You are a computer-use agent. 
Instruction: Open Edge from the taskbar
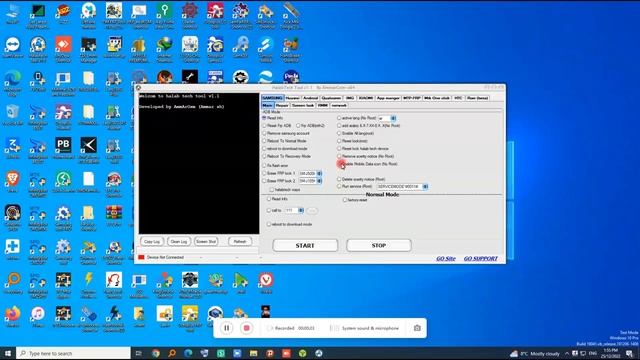tap(188, 353)
